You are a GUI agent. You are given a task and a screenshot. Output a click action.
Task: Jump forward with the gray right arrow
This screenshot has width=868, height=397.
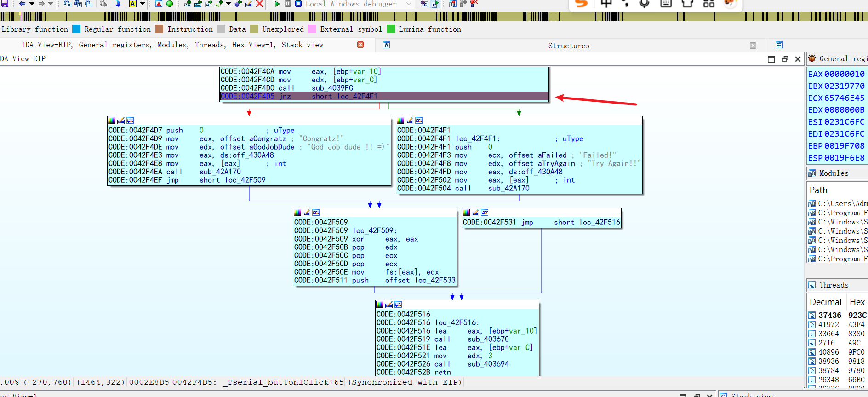41,4
